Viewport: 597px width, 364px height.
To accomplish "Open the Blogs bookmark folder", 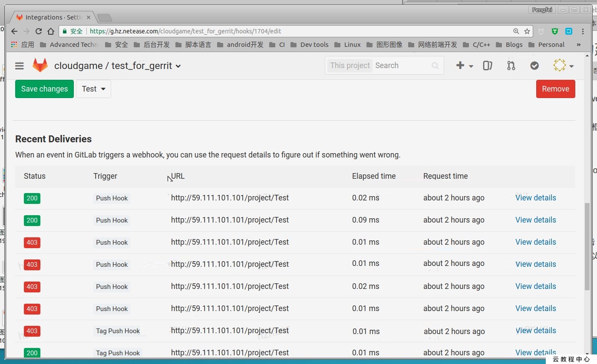I will 509,44.
